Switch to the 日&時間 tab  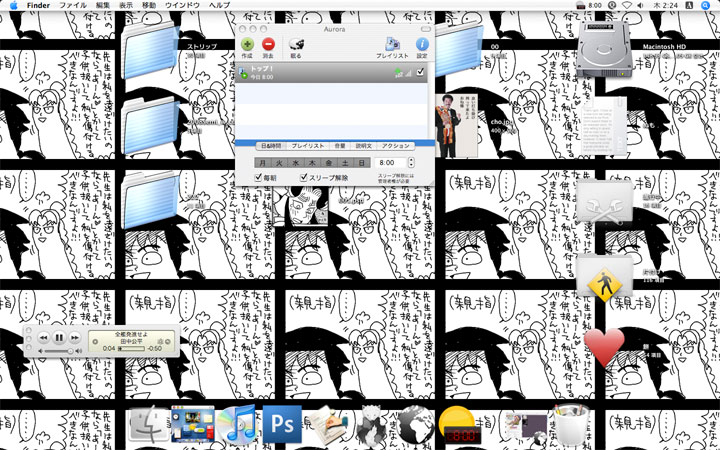point(271,146)
